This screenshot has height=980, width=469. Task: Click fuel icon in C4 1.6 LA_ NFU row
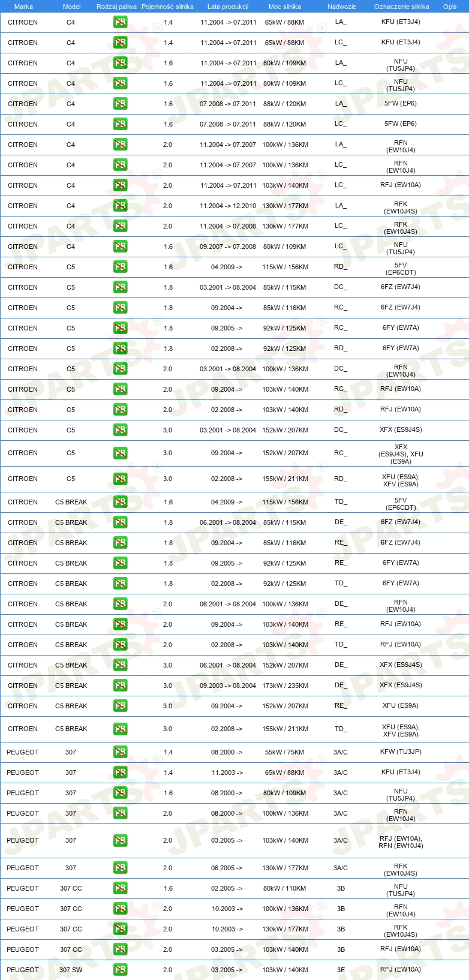[121, 63]
